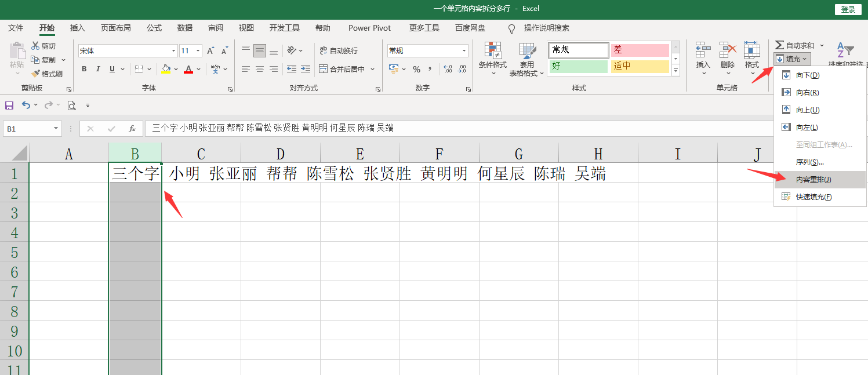Open the number format 常规 dropdown
Screen dimensions: 868x375
(x=464, y=51)
